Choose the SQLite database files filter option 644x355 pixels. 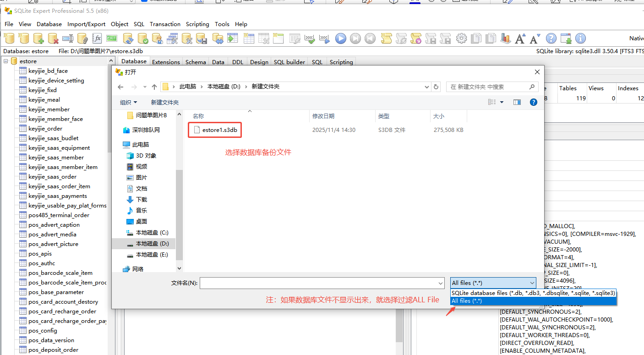point(533,293)
